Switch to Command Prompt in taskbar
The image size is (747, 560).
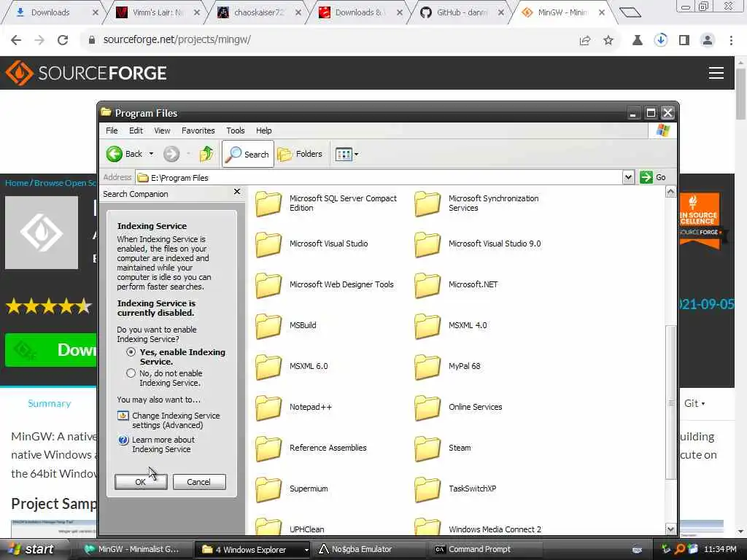coord(485,549)
